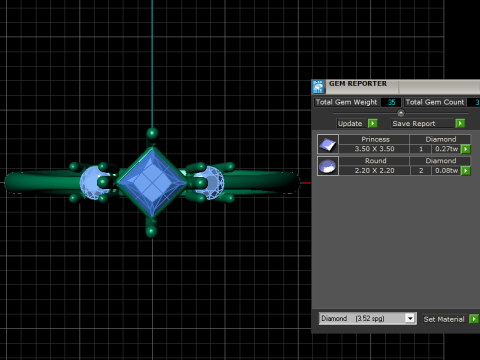This screenshot has width=480, height=360.
Task: Click the Total Gem Weight value field
Action: coord(391,102)
